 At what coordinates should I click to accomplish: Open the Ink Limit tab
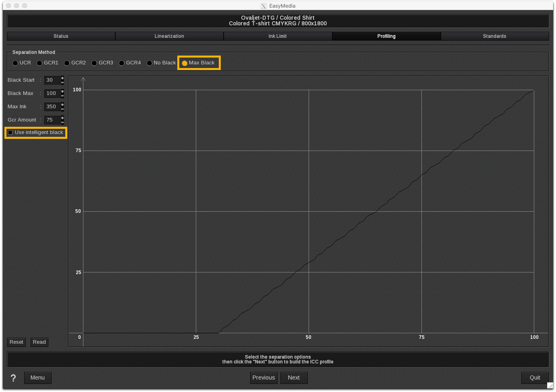point(278,36)
